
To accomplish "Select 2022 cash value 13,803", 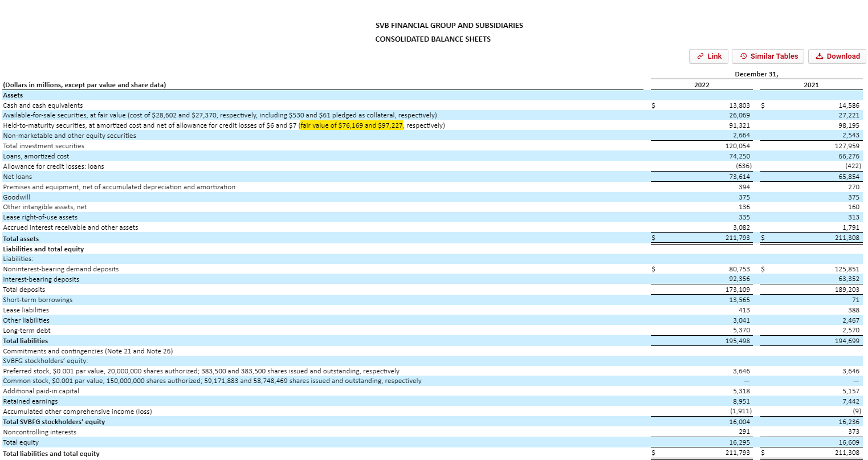I will tap(739, 105).
